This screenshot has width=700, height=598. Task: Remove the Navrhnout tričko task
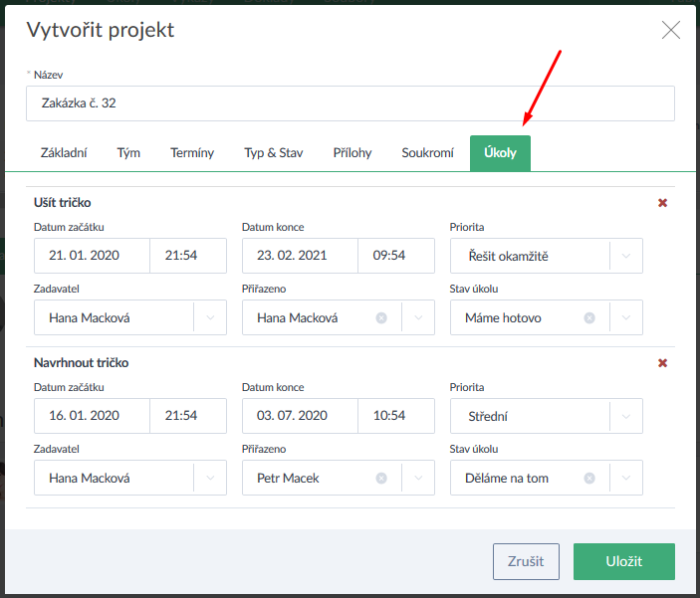tap(663, 363)
